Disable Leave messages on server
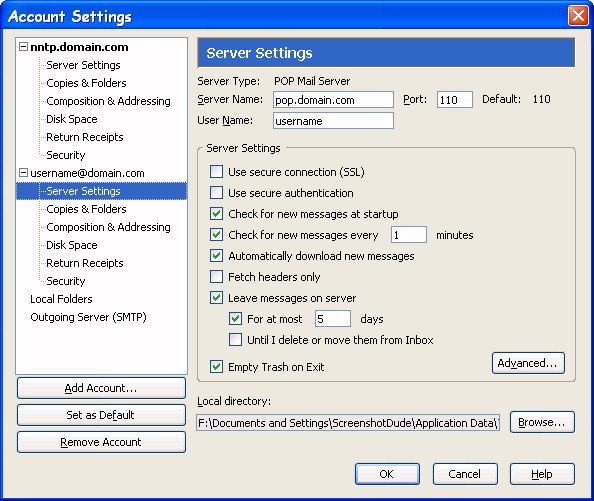Image resolution: width=594 pixels, height=501 pixels. (x=216, y=298)
